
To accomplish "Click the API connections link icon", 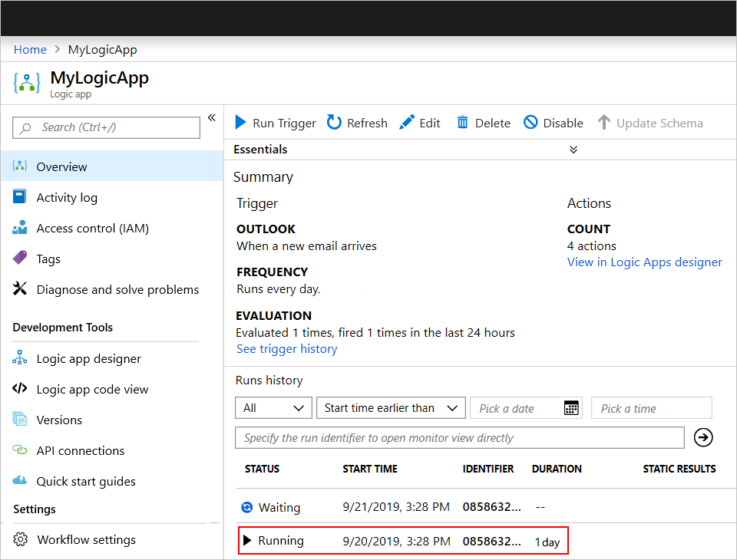I will 19,450.
